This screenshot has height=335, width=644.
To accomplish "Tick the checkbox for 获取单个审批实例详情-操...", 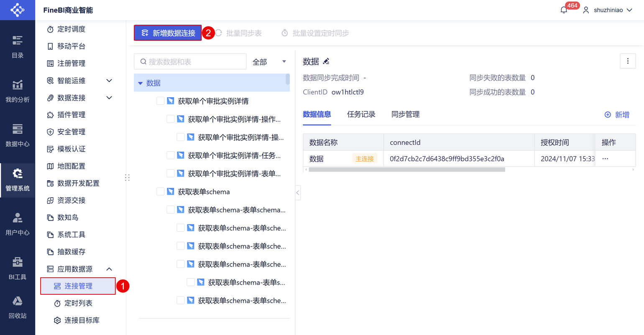I will click(x=180, y=137).
